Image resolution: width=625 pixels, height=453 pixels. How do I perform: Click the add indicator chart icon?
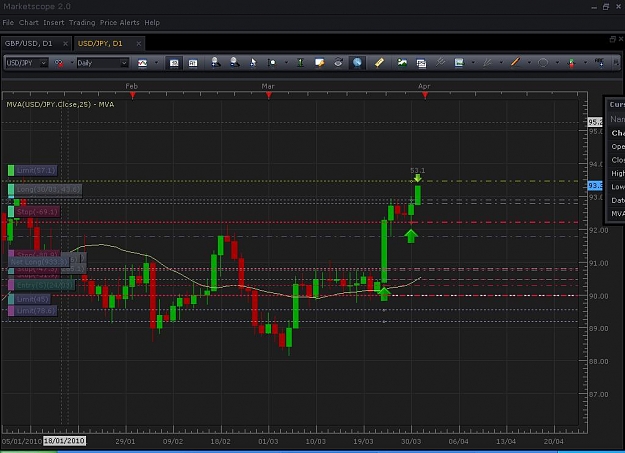(459, 63)
